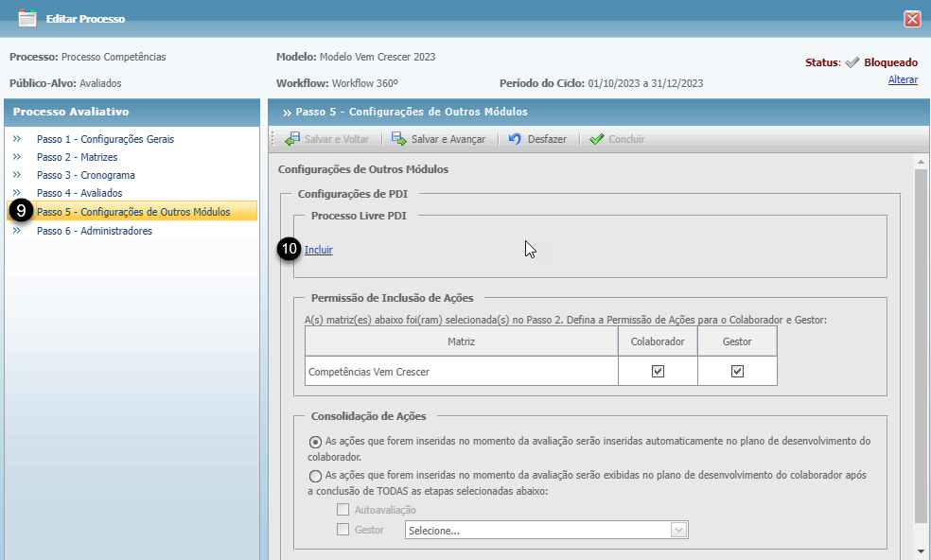Select Passo 3 - Cronograma
The height and width of the screenshot is (560, 931).
point(85,175)
